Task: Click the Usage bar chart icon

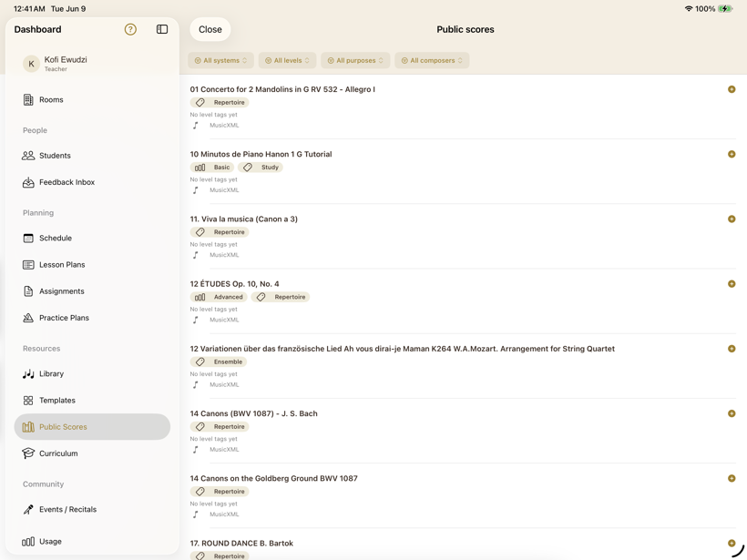Action: 28,542
